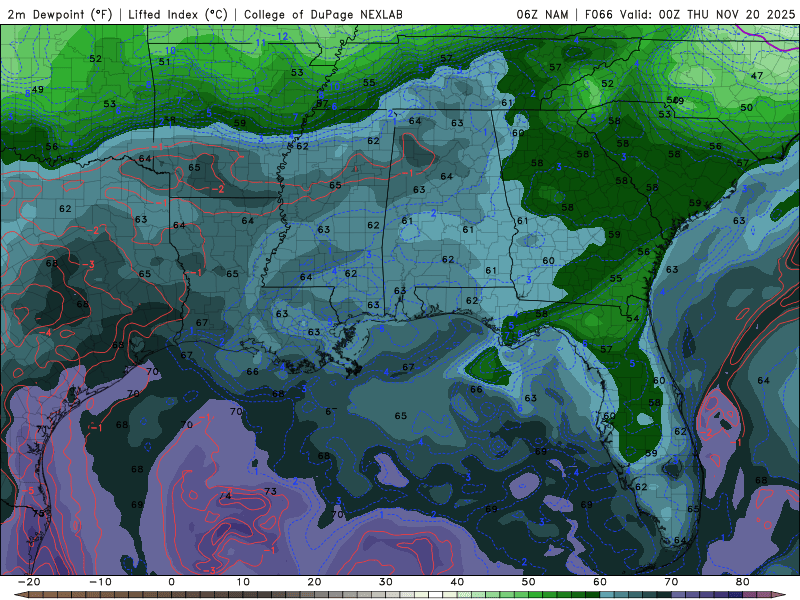The image size is (800, 600).
Task: Click the red "-4" lifted index contour label
Action: click(x=46, y=333)
